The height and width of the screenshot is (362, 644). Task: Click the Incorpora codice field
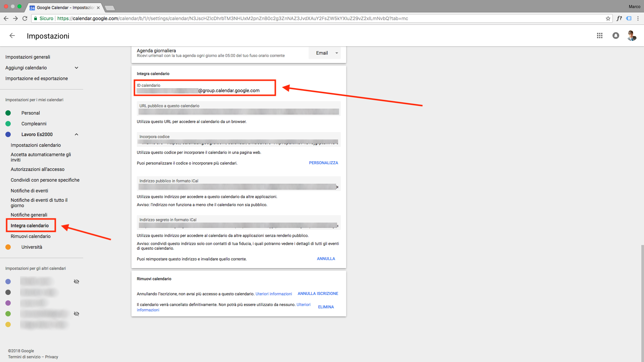[x=239, y=139]
